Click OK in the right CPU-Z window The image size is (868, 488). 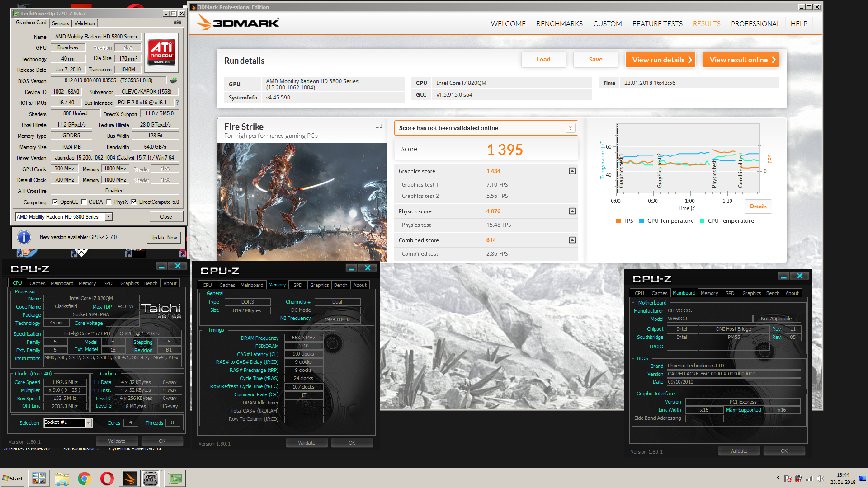(784, 451)
